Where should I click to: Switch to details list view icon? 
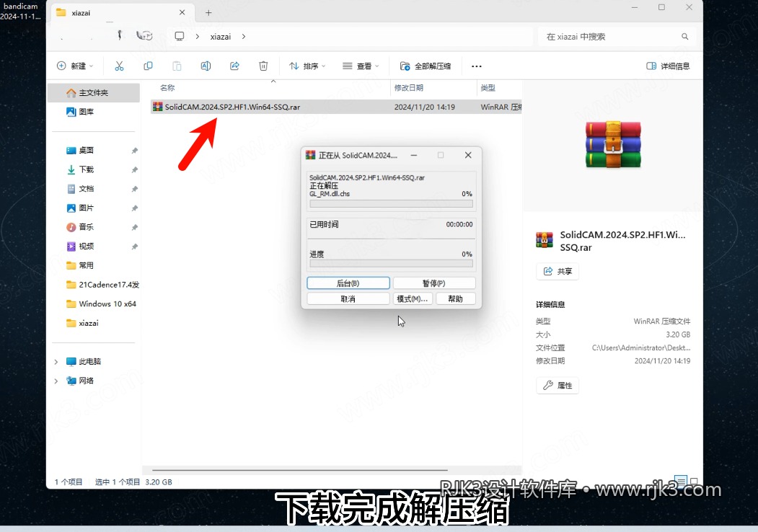click(680, 481)
